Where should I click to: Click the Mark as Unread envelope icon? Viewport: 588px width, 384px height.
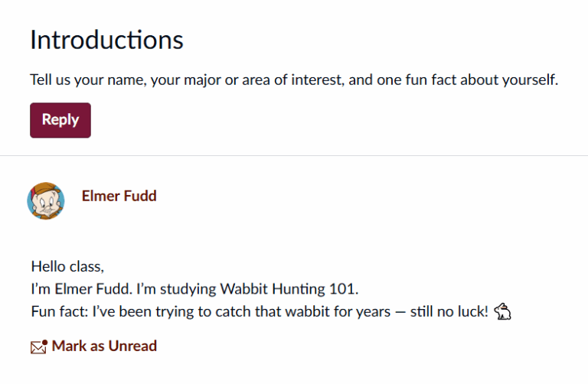[x=38, y=347]
